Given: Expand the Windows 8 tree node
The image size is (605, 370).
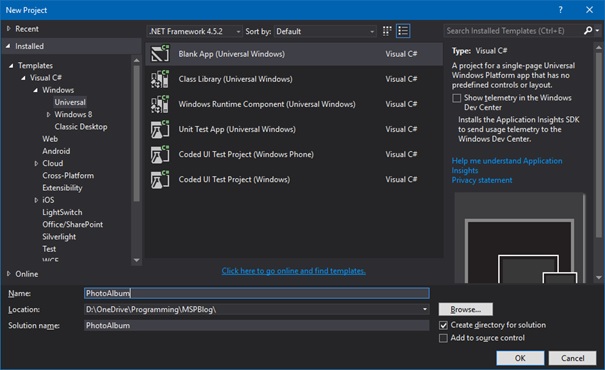Looking at the screenshot, I should point(48,115).
